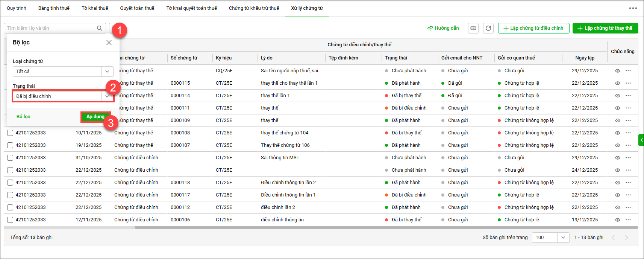
Task: Open the three-dot overflow menu beside tabs
Action: tap(633, 8)
